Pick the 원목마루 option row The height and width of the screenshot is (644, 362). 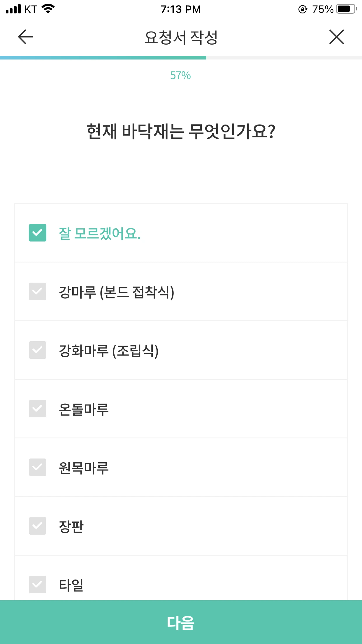pyautogui.click(x=181, y=467)
